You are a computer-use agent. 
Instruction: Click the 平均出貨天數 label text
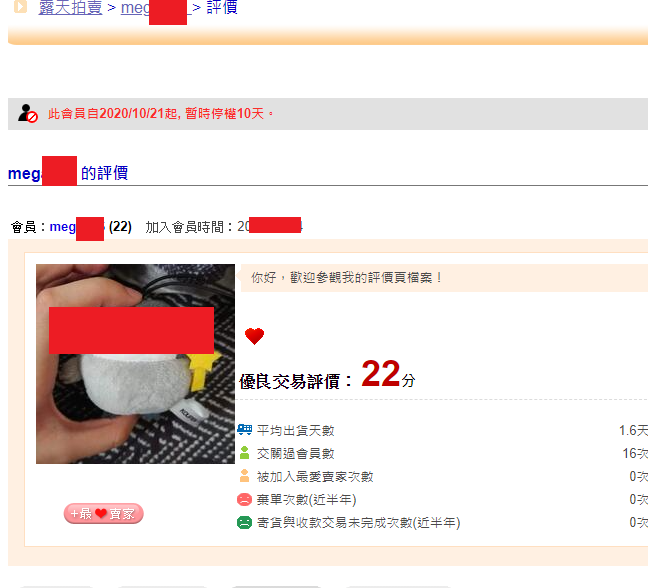(295, 430)
